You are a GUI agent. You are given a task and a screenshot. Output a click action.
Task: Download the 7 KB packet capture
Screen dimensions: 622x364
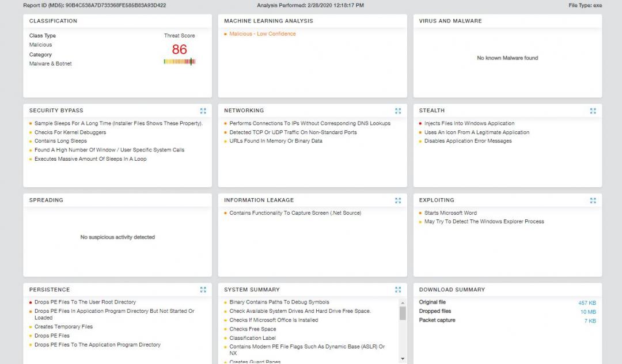coord(590,321)
